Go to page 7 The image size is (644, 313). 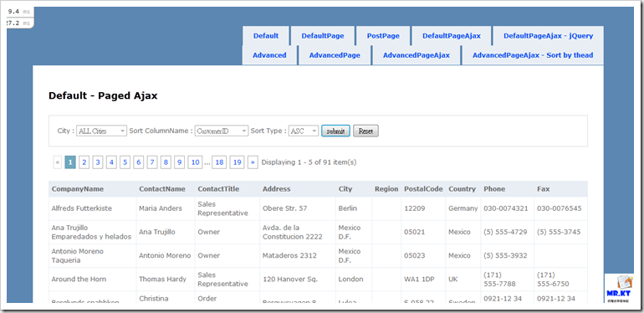click(x=152, y=162)
